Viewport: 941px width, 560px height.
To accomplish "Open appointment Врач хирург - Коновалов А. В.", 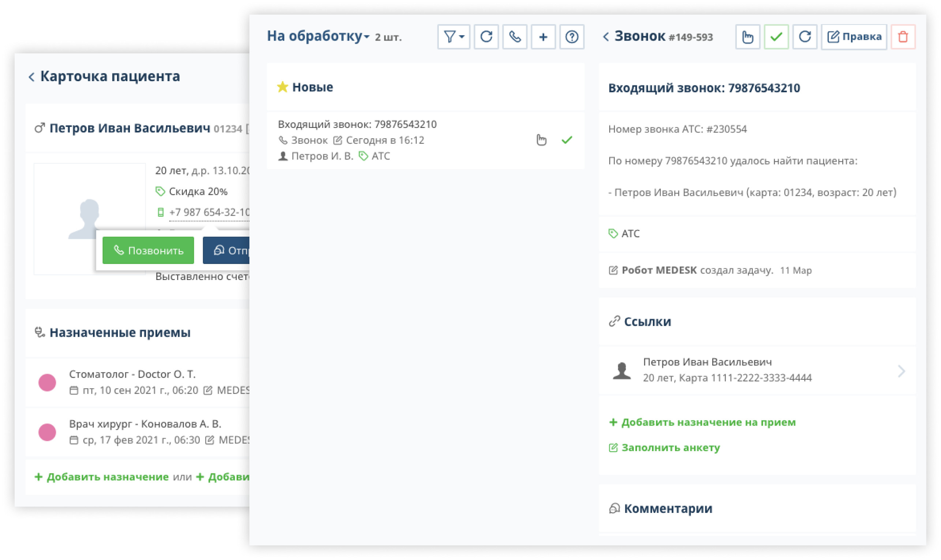I will pyautogui.click(x=138, y=431).
